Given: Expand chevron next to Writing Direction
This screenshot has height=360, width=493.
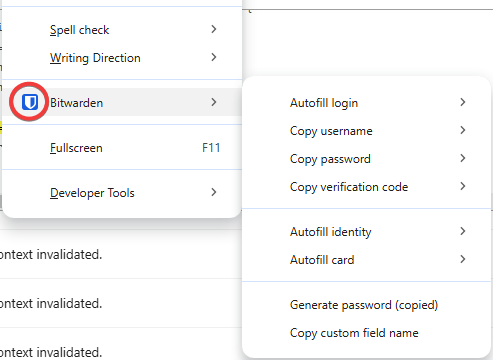Looking at the screenshot, I should 214,57.
